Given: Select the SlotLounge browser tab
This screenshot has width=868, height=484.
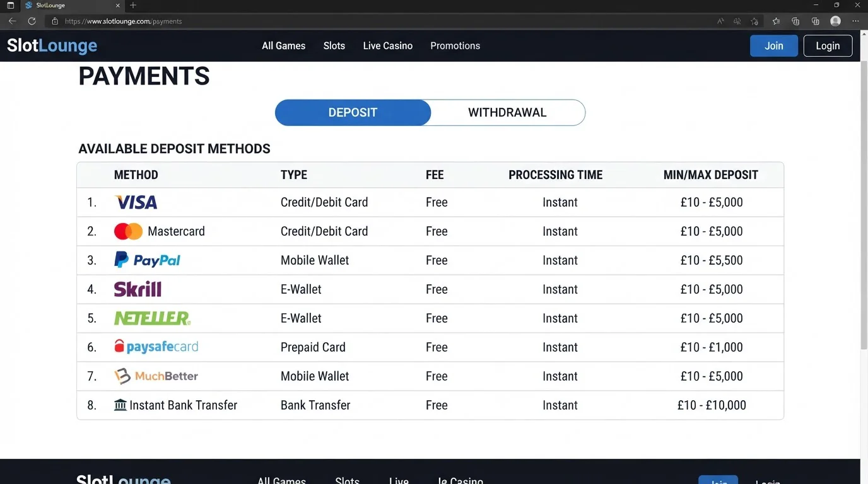Looking at the screenshot, I should (x=71, y=5).
